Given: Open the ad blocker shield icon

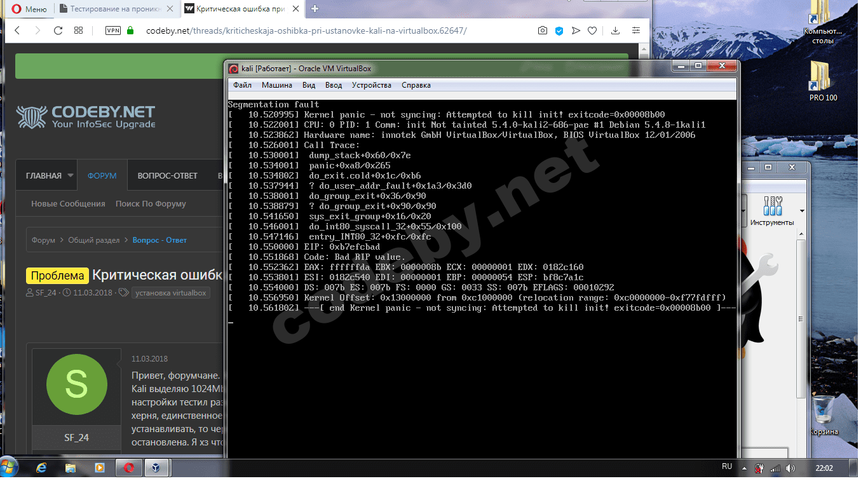Looking at the screenshot, I should click(559, 30).
